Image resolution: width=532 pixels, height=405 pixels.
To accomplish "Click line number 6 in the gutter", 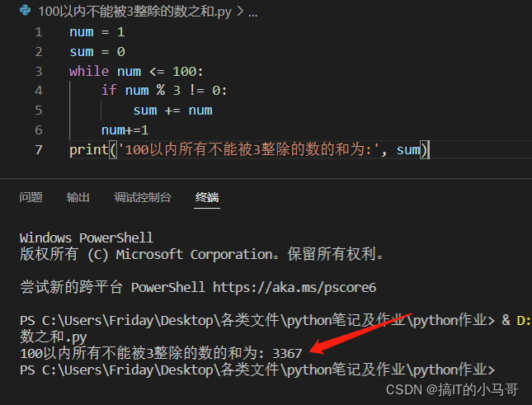I will tap(39, 130).
